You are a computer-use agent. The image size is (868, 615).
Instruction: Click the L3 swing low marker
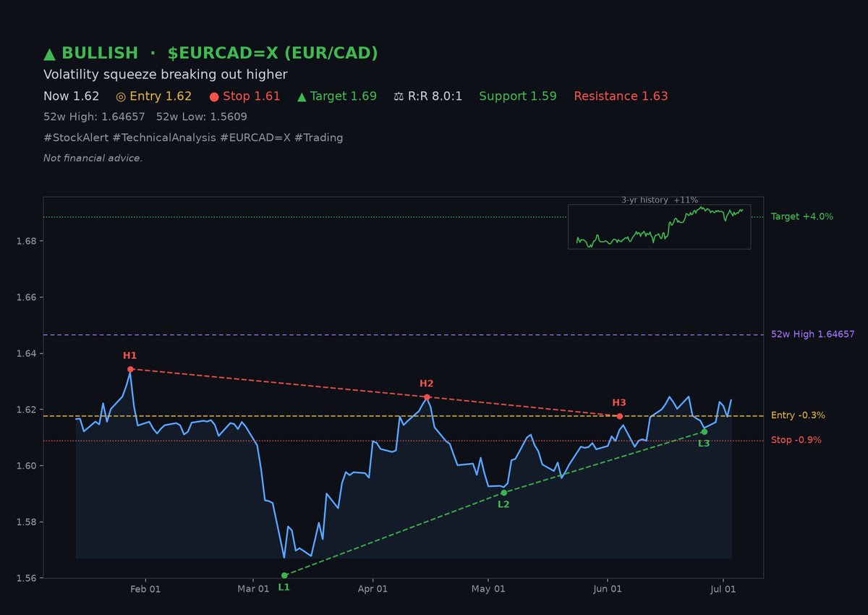[704, 432]
